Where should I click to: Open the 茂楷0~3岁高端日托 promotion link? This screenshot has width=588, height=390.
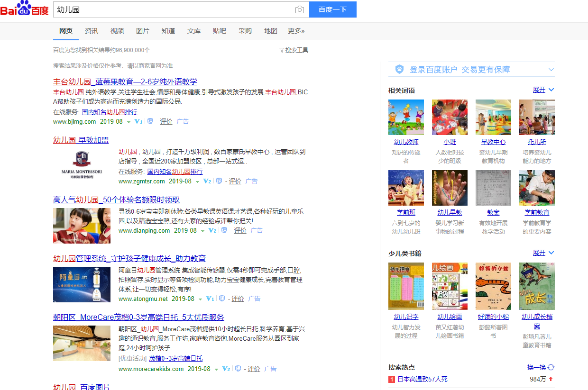(x=176, y=358)
